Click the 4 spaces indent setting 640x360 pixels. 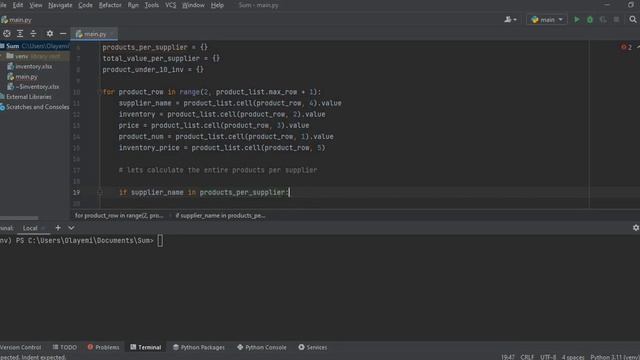pos(573,357)
